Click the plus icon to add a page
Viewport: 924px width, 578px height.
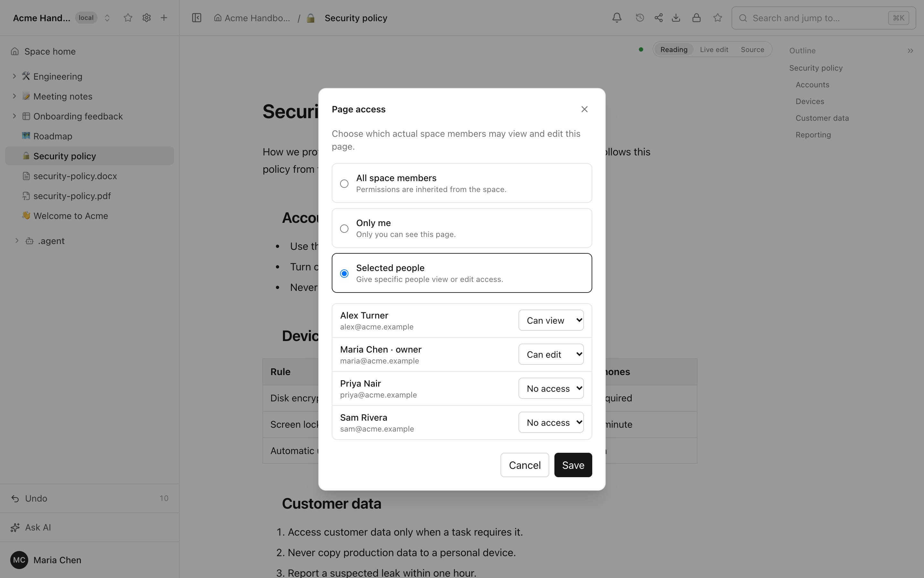(x=164, y=18)
